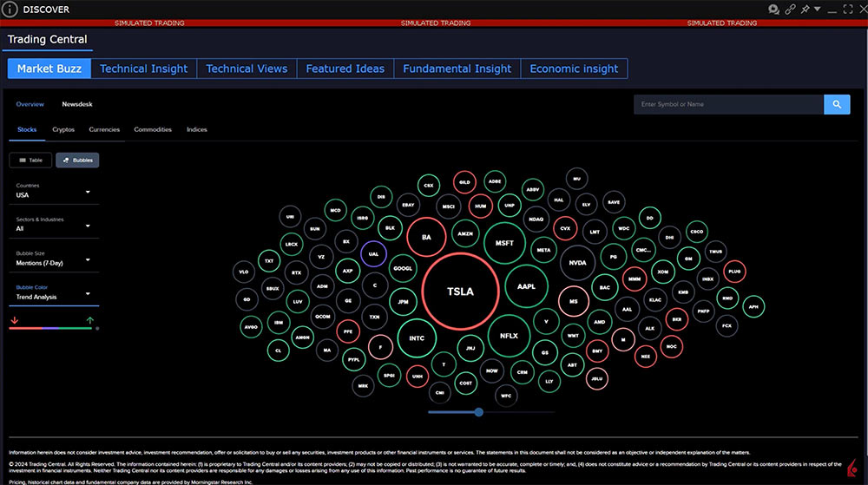Image resolution: width=868 pixels, height=485 pixels.
Task: Select the AAPL bubble
Action: tap(526, 286)
